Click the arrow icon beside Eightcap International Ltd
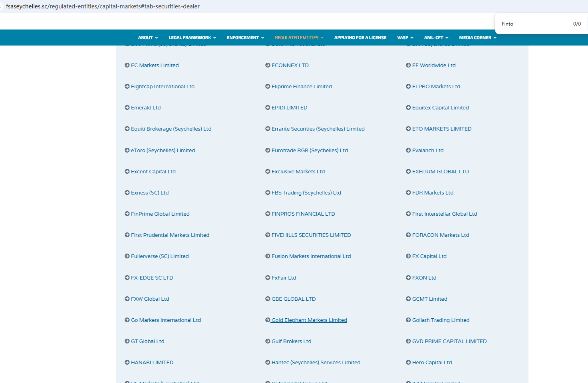This screenshot has width=588, height=383. click(x=127, y=86)
